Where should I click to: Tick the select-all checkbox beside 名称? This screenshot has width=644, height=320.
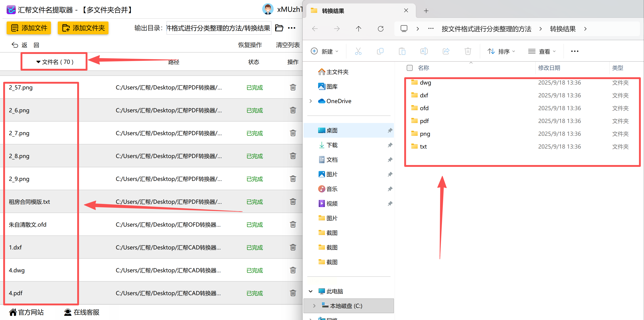(409, 68)
